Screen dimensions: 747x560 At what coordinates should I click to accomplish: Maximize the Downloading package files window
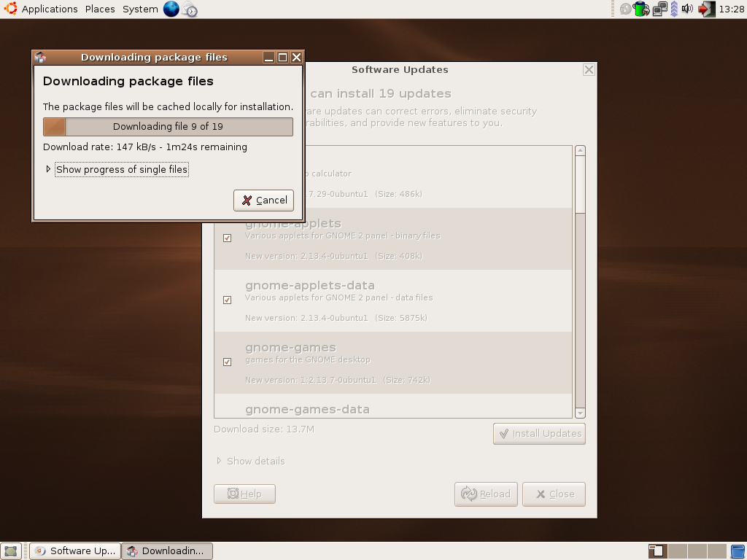282,58
